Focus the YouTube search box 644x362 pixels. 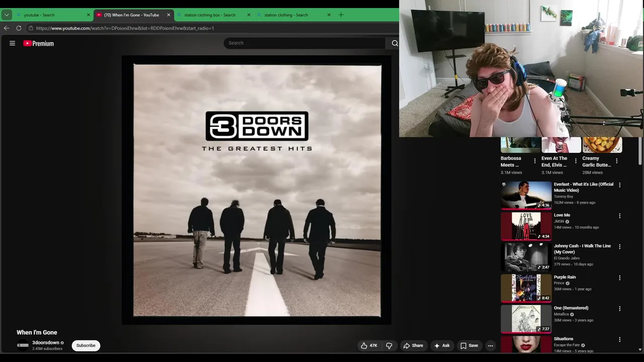(x=304, y=43)
